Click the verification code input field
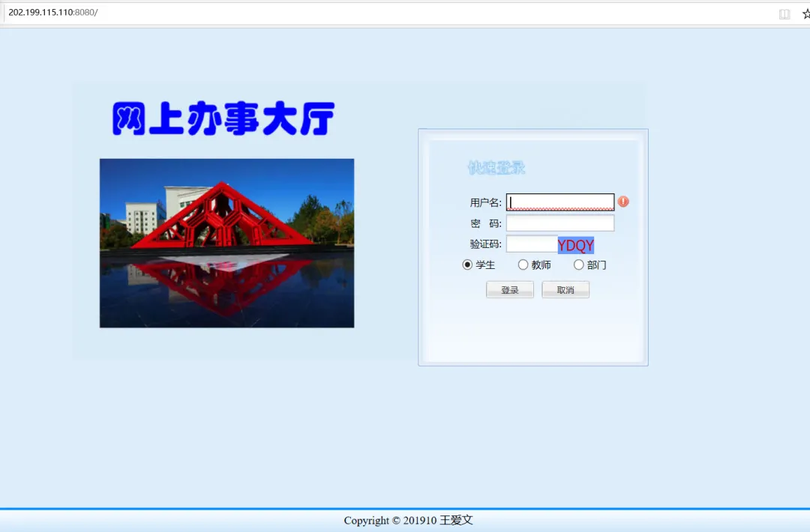The image size is (810, 532). (x=532, y=244)
